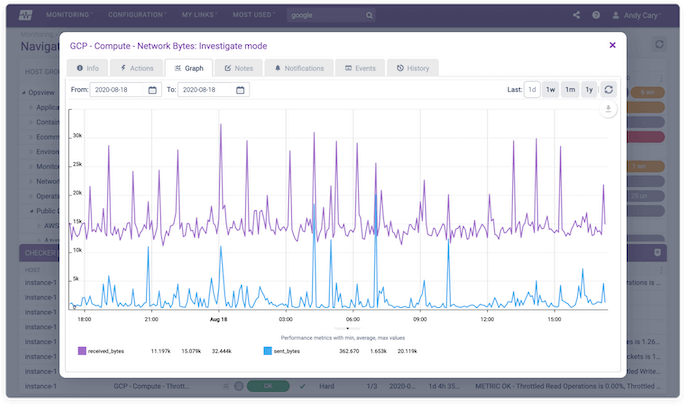Viewport: 685px width, 406px height.
Task: Switch to the History tab
Action: pos(412,68)
